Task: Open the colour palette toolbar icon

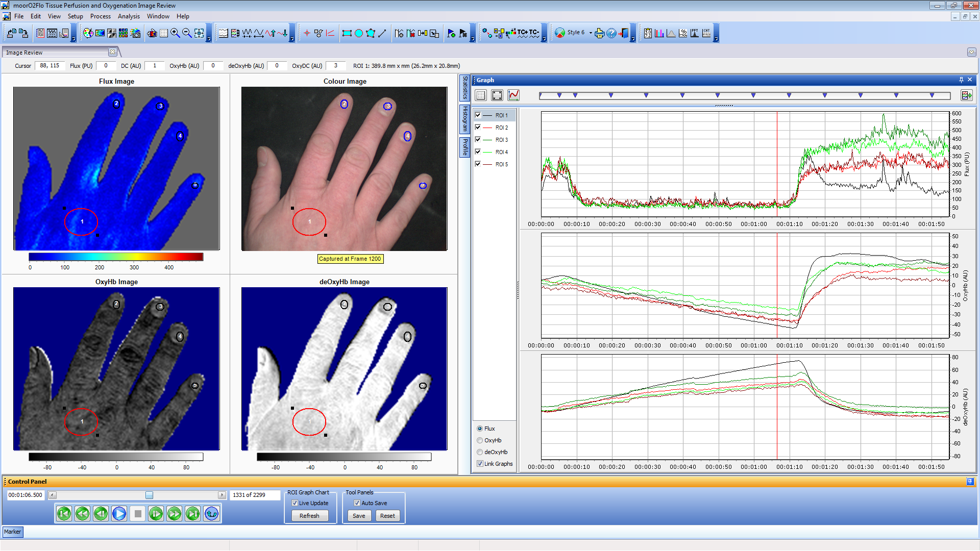Action: click(88, 33)
